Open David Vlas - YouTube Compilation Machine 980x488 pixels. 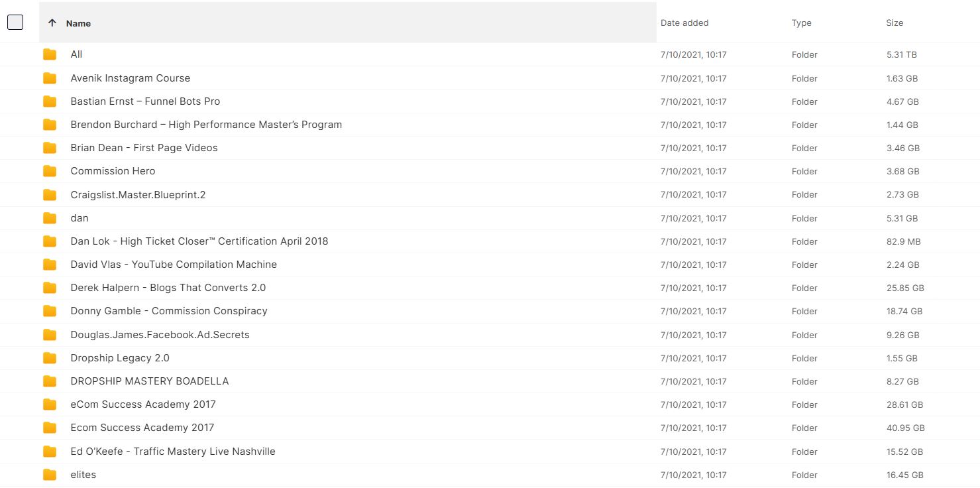pyautogui.click(x=174, y=265)
